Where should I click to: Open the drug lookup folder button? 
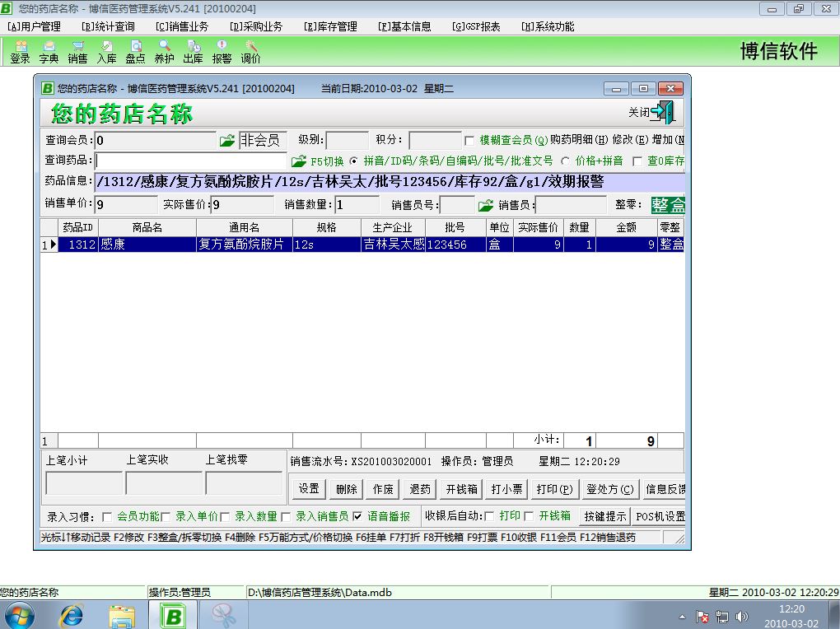(299, 161)
